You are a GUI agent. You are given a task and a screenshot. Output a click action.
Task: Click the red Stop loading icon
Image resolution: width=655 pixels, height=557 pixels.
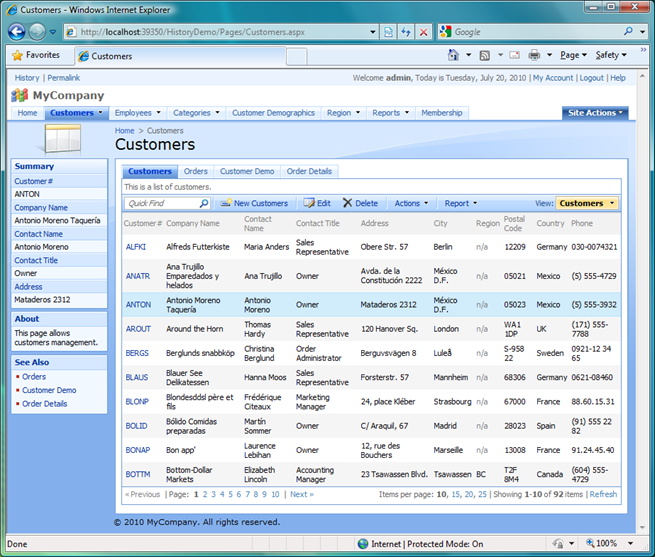click(423, 32)
